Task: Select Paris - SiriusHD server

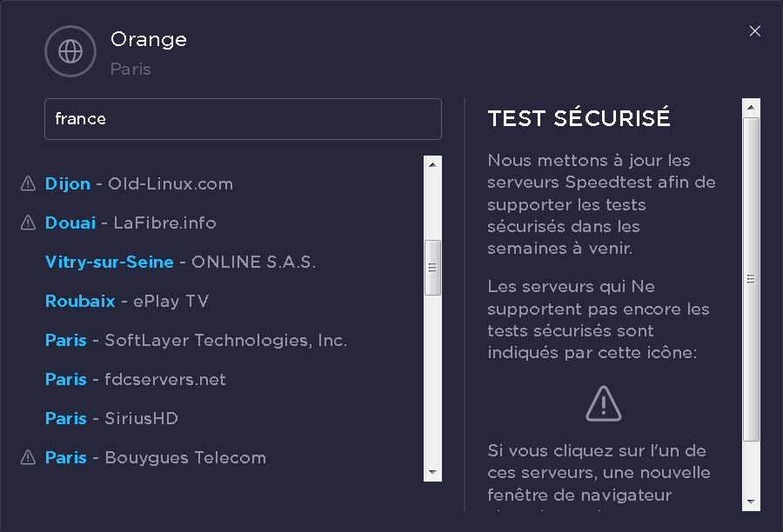Action: [111, 418]
